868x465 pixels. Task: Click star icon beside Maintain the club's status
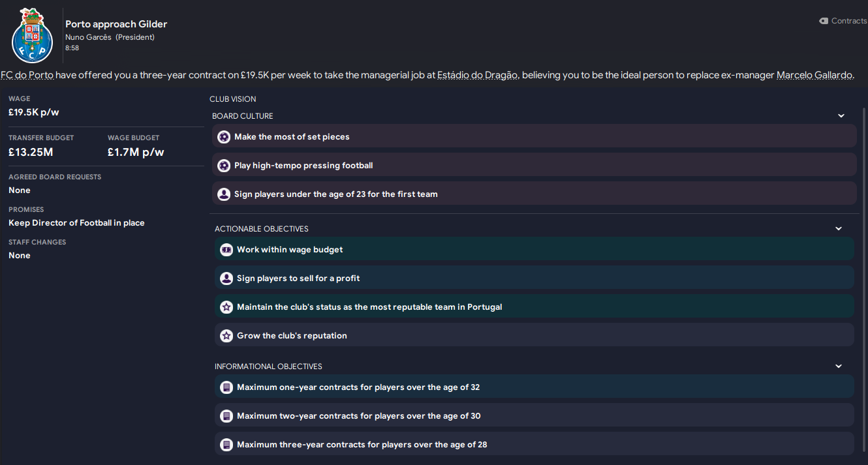coord(226,307)
